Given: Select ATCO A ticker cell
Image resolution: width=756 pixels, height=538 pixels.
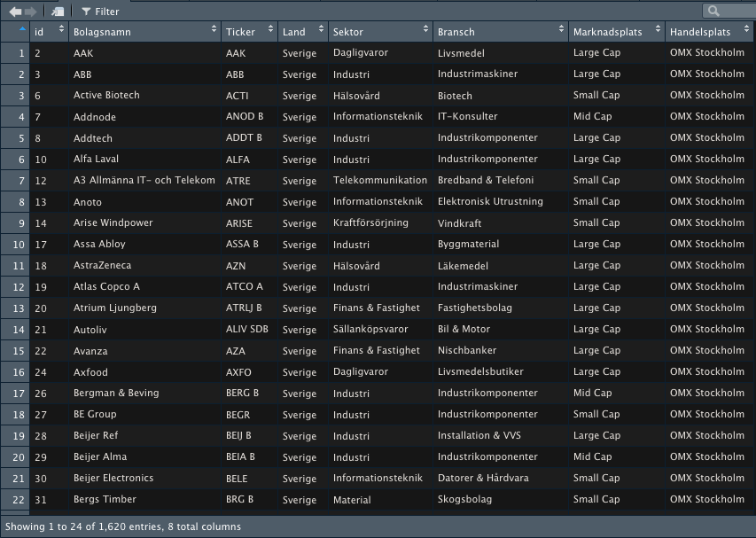Looking at the screenshot, I should click(249, 287).
